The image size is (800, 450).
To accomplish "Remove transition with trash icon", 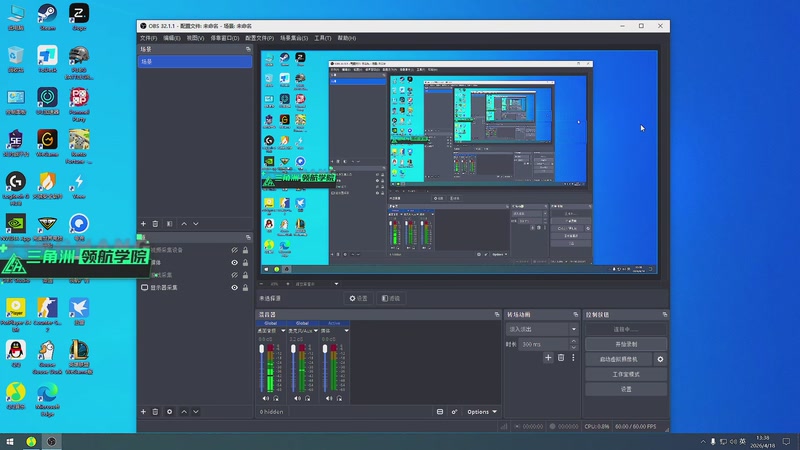I will tap(561, 358).
